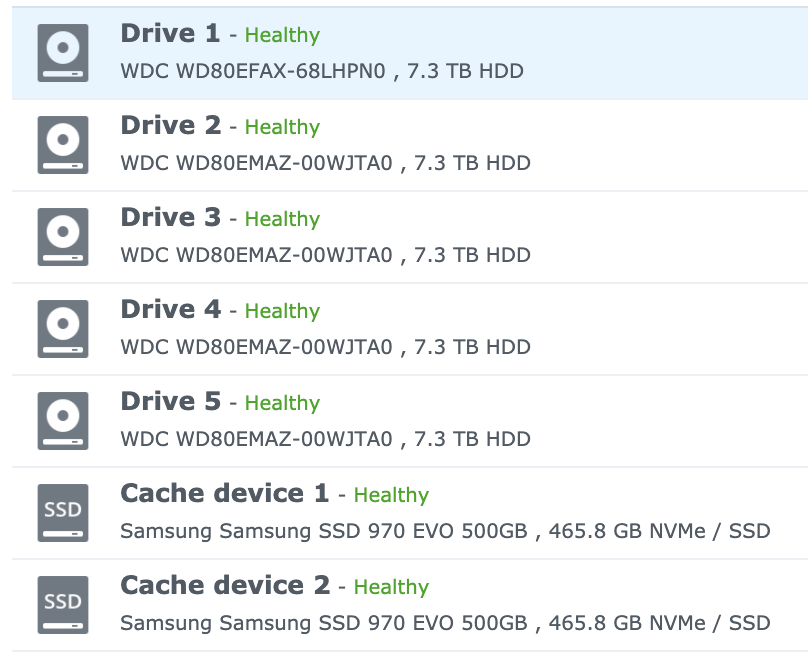The width and height of the screenshot is (808, 656).
Task: Click the Drive 2 HDD icon
Action: [x=62, y=144]
